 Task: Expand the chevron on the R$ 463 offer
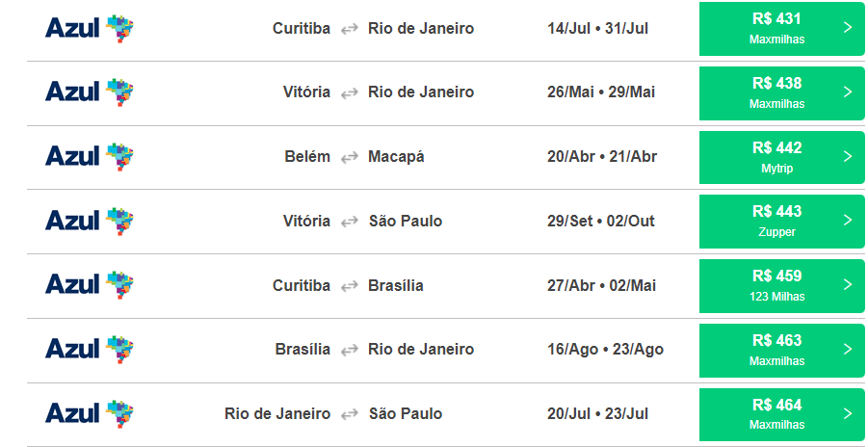click(848, 349)
